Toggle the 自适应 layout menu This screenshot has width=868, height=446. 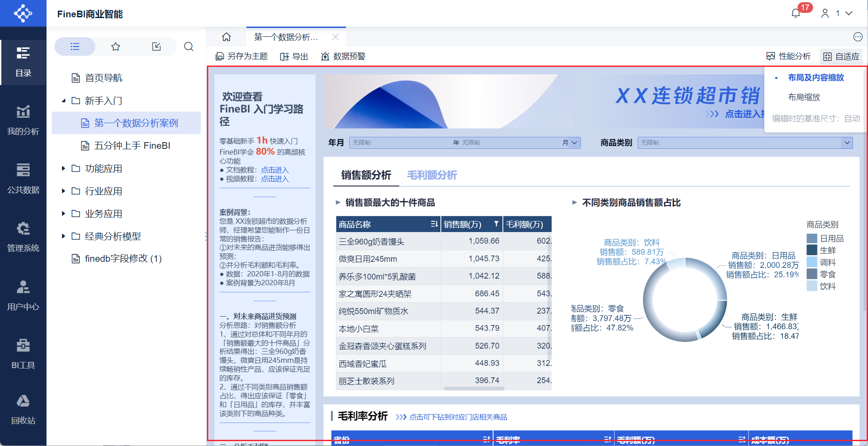click(841, 56)
